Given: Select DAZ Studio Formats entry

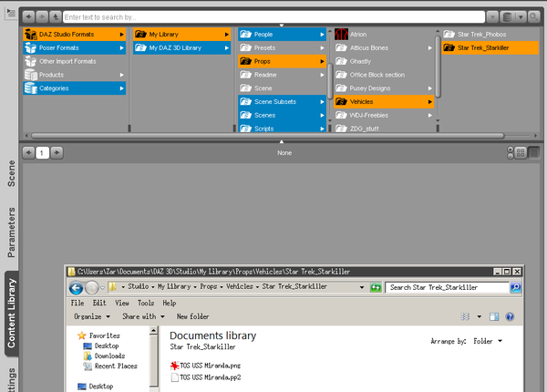Looking at the screenshot, I should pos(75,34).
